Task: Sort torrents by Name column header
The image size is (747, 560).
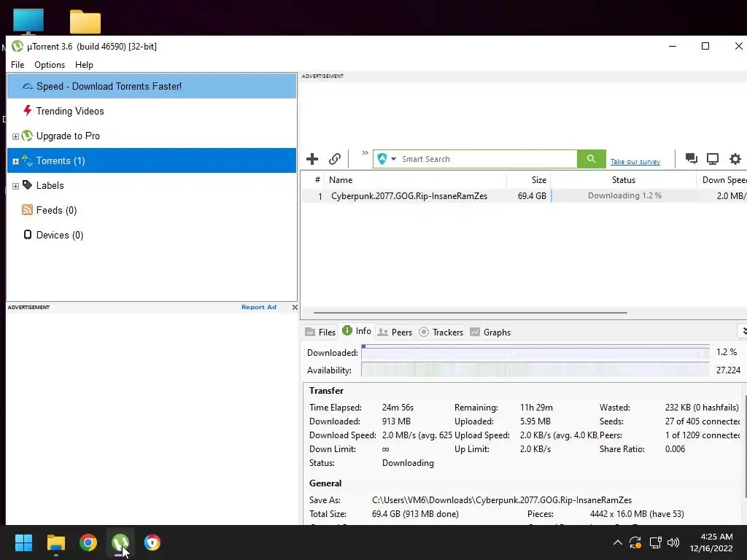Action: 415,180
